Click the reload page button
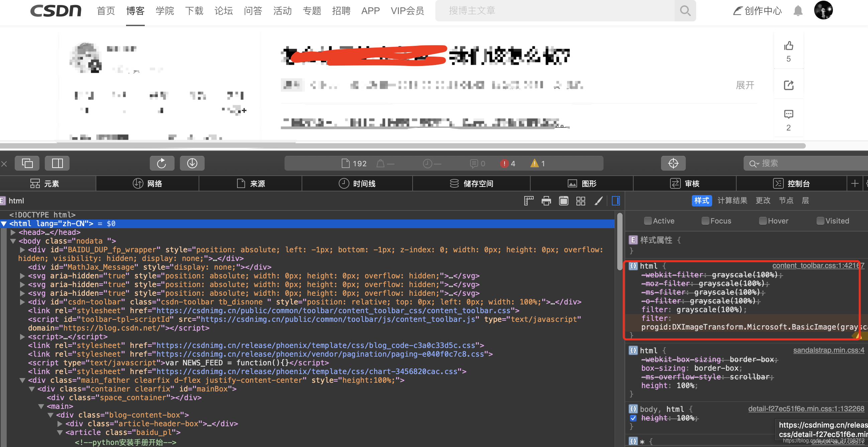Viewport: 868px width, 447px height. (162, 164)
